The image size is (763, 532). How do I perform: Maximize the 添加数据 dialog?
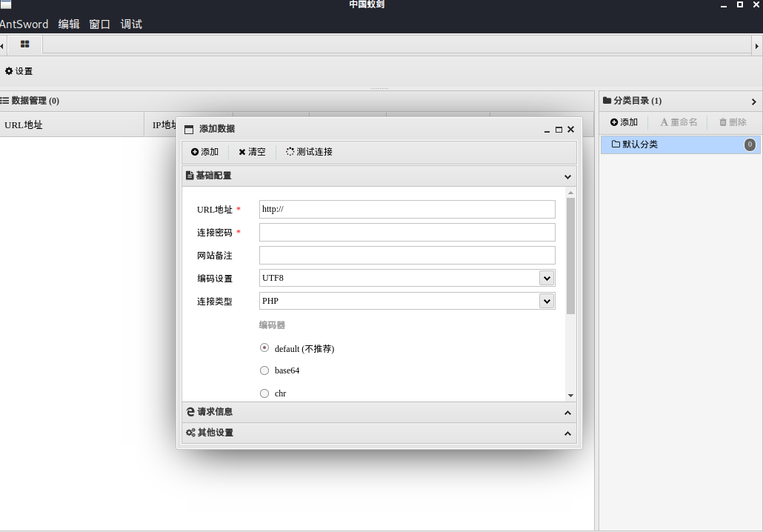pos(559,130)
